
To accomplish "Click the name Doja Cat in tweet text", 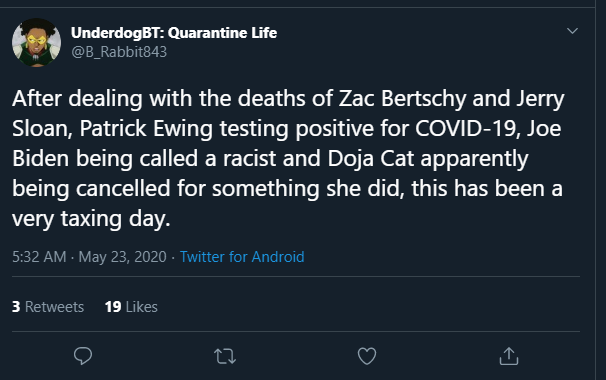I will pyautogui.click(x=371, y=158).
